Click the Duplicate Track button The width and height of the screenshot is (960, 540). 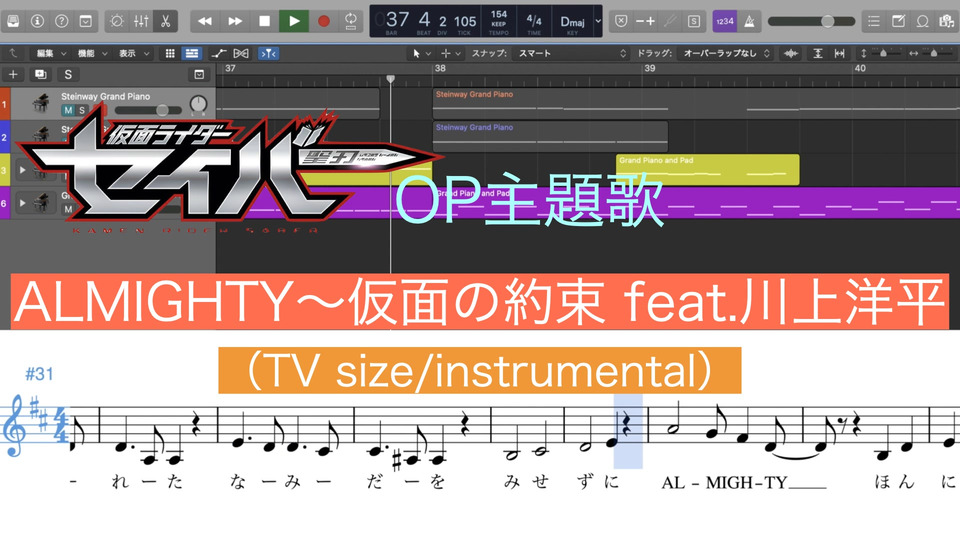coord(40,74)
